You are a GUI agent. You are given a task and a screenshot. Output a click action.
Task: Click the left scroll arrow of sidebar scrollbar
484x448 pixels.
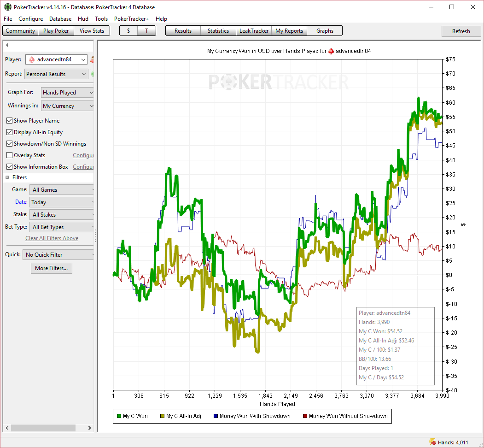click(x=7, y=428)
